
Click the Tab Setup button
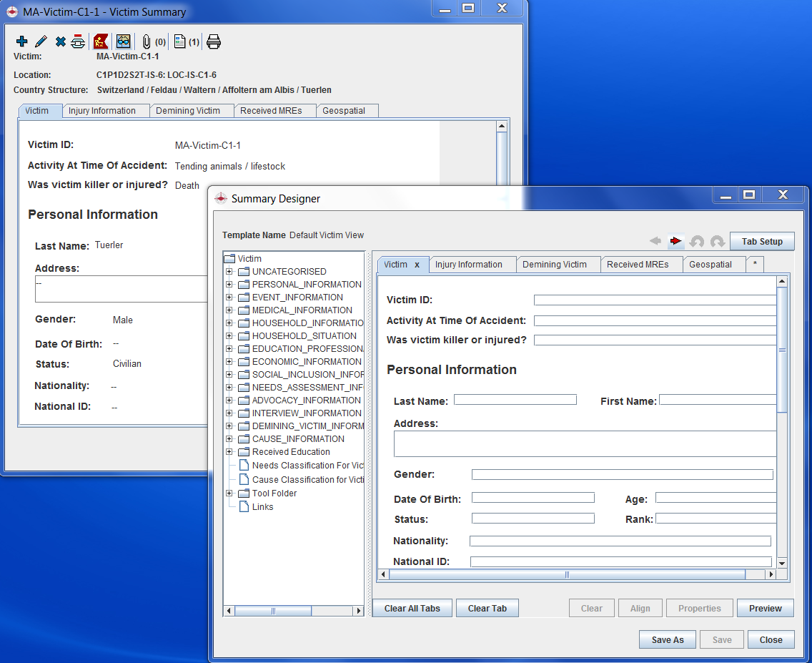point(761,242)
